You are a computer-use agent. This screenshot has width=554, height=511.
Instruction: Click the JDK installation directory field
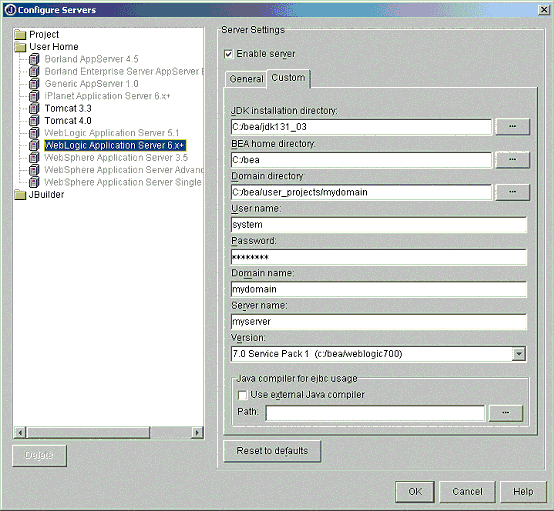click(x=361, y=127)
